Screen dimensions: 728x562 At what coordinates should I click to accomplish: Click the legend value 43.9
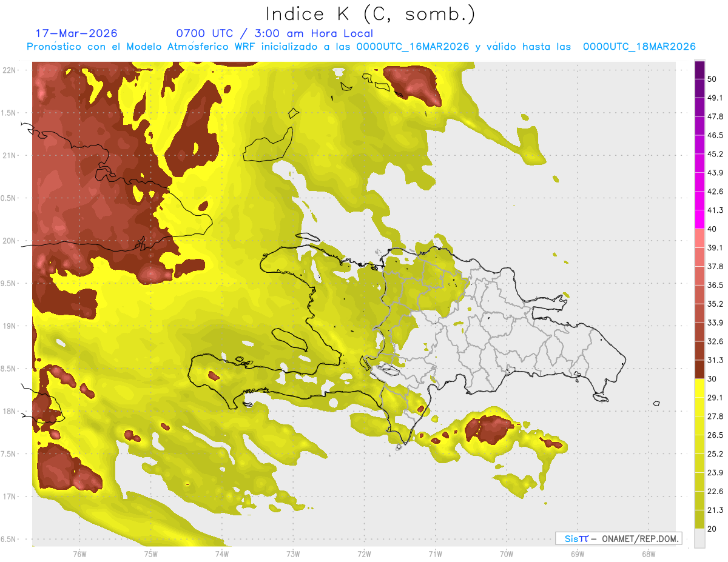[715, 173]
